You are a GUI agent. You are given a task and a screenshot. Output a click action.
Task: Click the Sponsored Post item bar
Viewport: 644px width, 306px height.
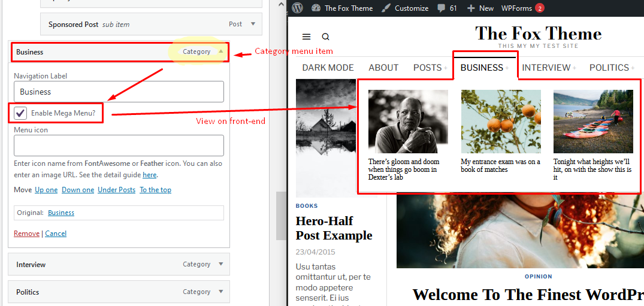(151, 24)
